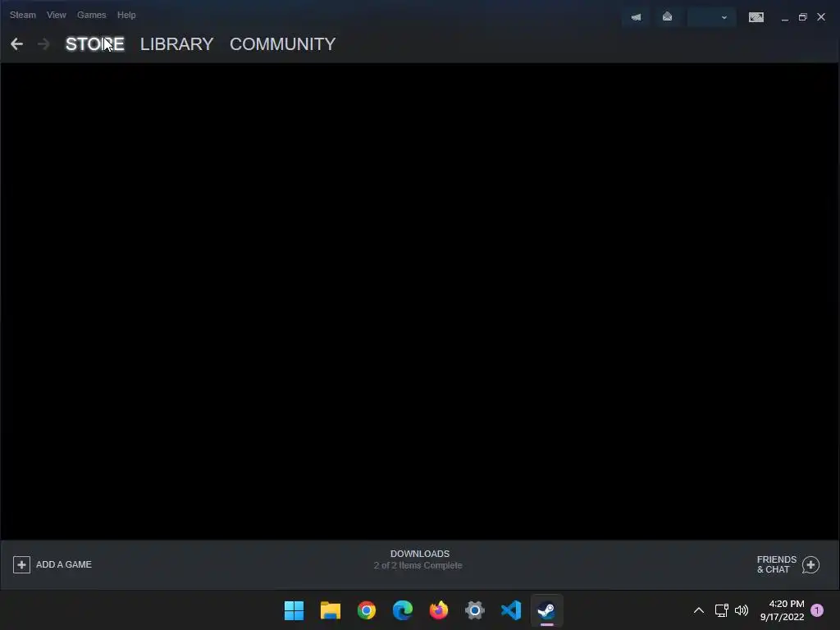Open the Help menu
The image size is (840, 630).
point(126,15)
